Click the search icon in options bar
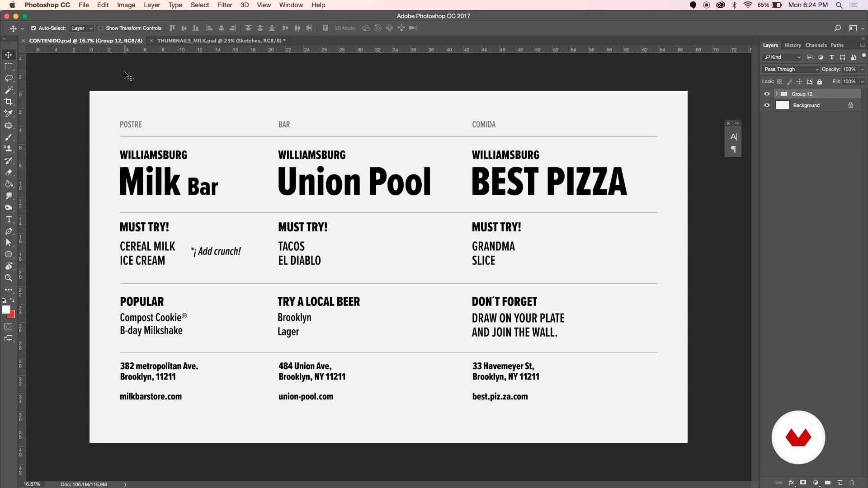Screen dimensions: 868x488 [x=837, y=28]
